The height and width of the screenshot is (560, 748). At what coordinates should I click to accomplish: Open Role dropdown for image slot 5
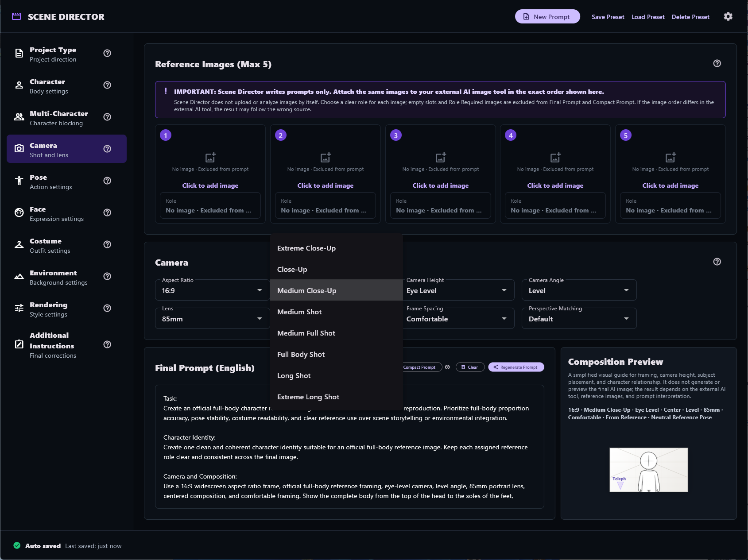click(x=670, y=205)
